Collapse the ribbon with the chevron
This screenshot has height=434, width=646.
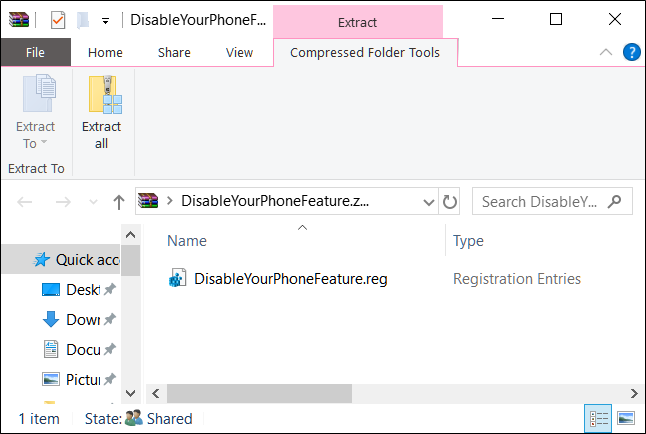[x=606, y=52]
